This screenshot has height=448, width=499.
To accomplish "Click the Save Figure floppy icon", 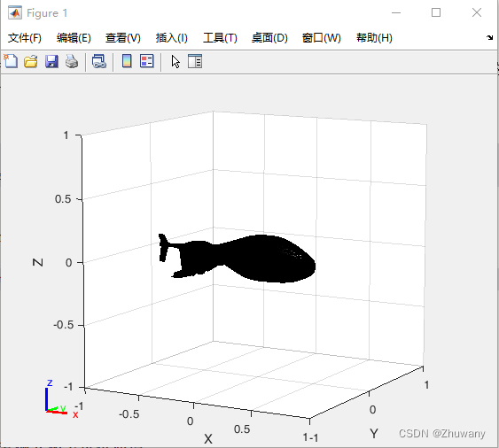I will (x=51, y=61).
